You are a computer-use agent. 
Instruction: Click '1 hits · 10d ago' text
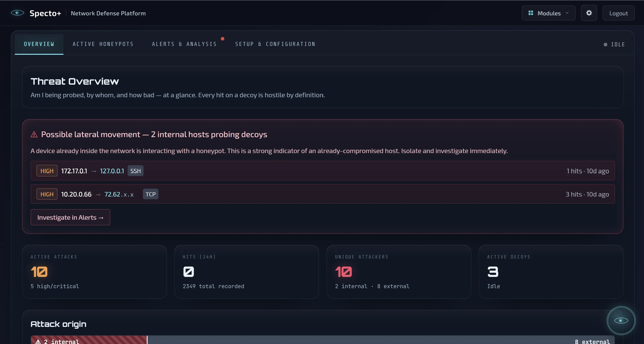pyautogui.click(x=588, y=171)
